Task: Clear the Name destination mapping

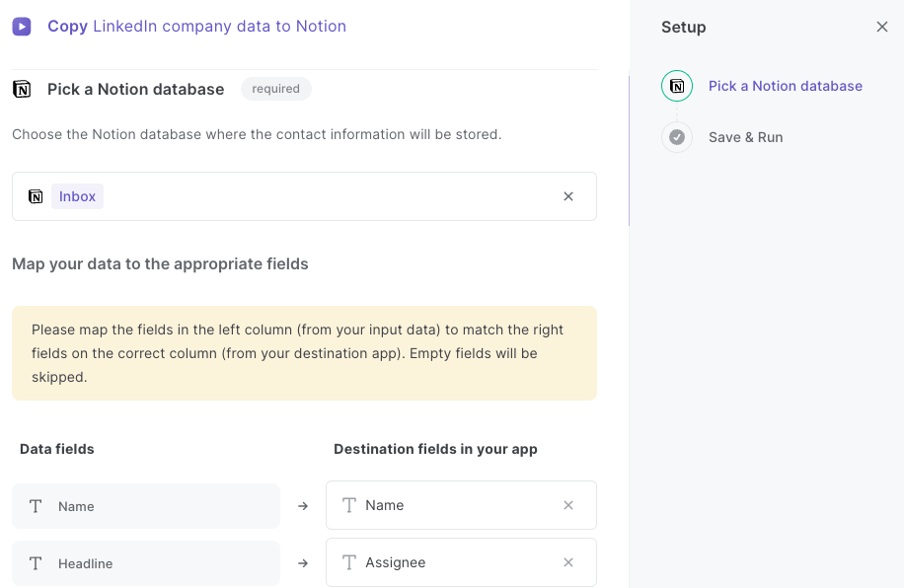Action: pyautogui.click(x=568, y=505)
